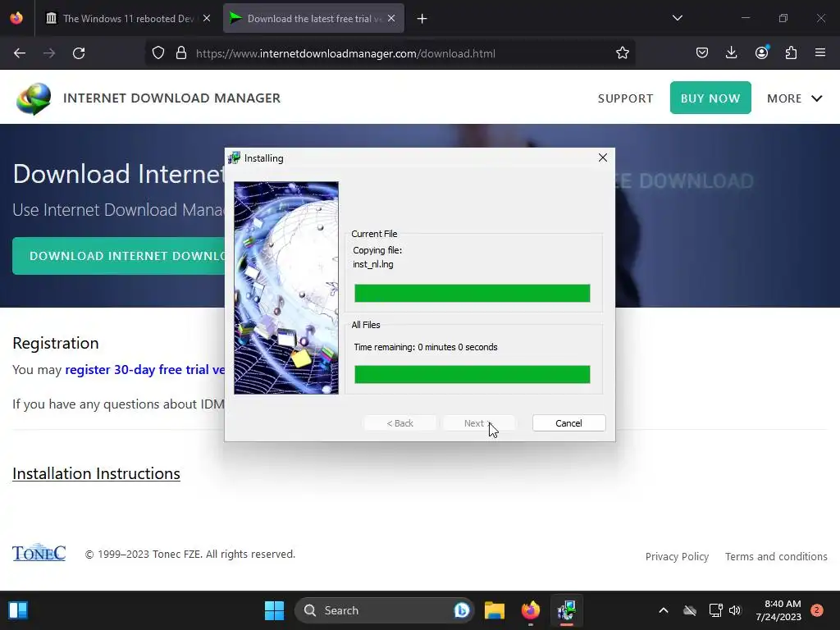
Task: Click the BUY NOW button
Action: tap(710, 98)
